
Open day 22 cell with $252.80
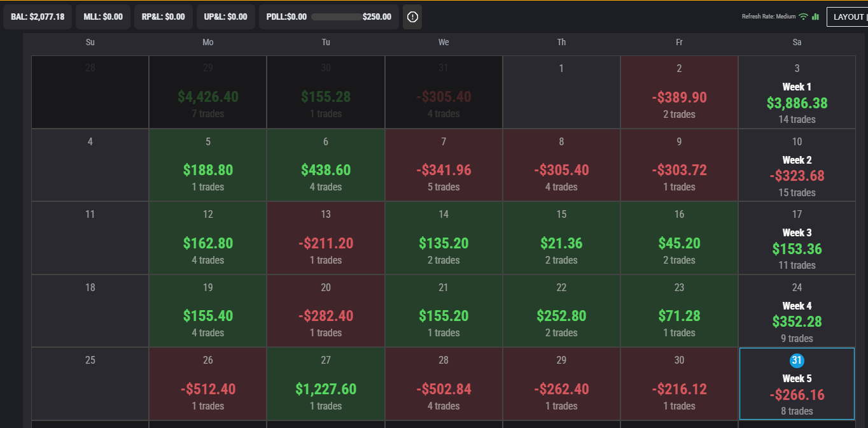[x=561, y=311]
